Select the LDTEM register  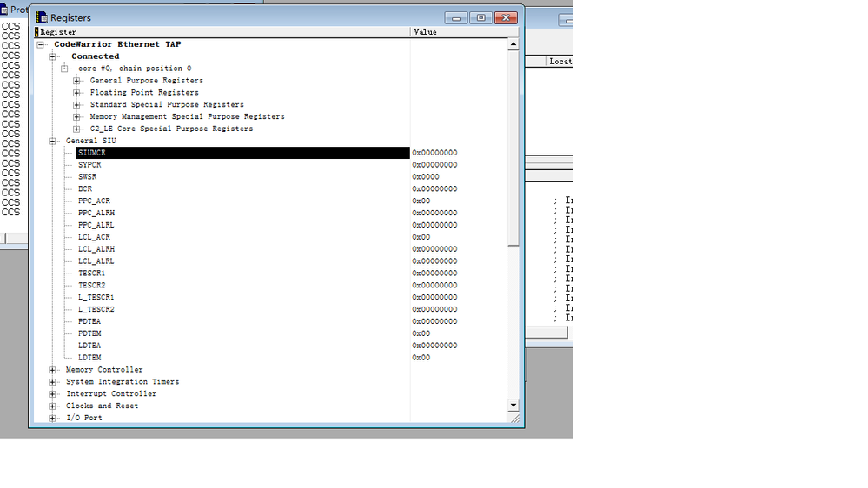coord(89,358)
